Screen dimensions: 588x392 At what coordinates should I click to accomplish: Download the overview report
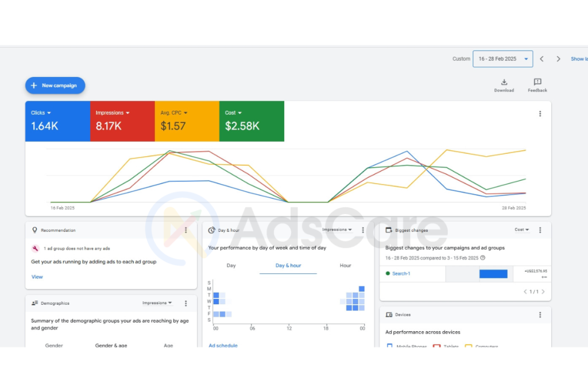[x=504, y=86]
